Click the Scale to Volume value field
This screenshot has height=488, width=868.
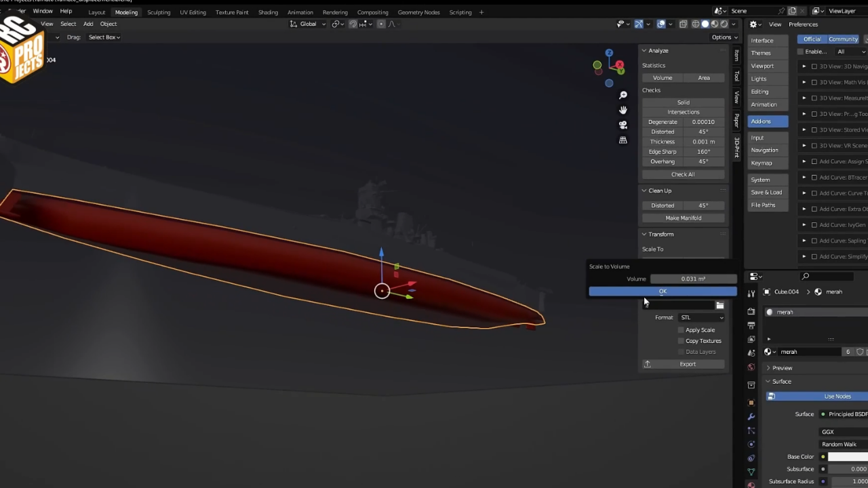point(693,279)
